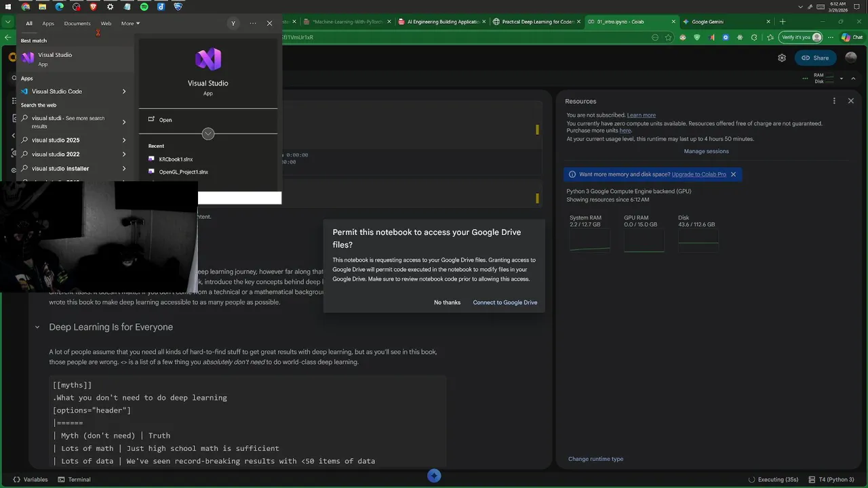Open the tab search dropdown in browser
The image size is (868, 488).
coord(8,22)
